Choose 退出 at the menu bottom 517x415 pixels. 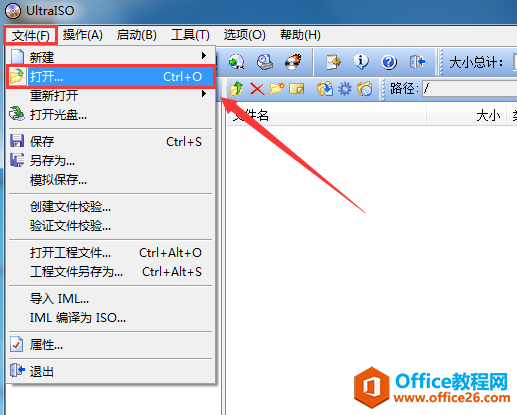pos(110,371)
